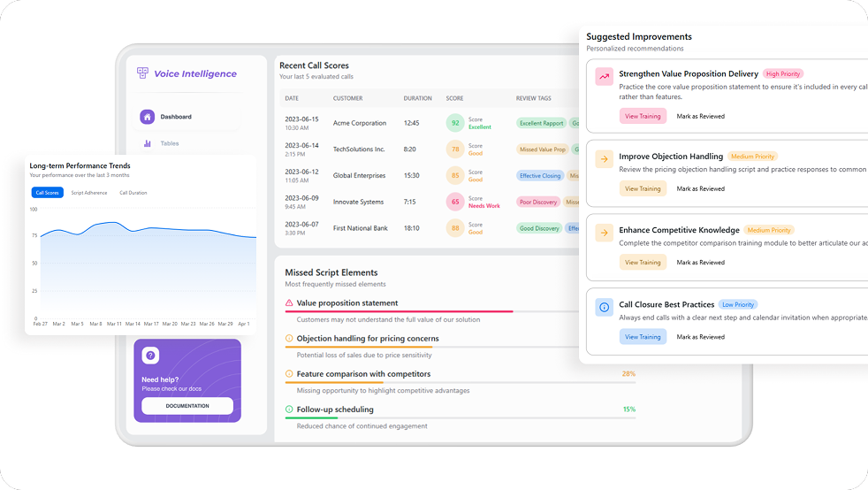The image size is (868, 490).
Task: Click the Call Closure info icon
Action: (x=605, y=307)
